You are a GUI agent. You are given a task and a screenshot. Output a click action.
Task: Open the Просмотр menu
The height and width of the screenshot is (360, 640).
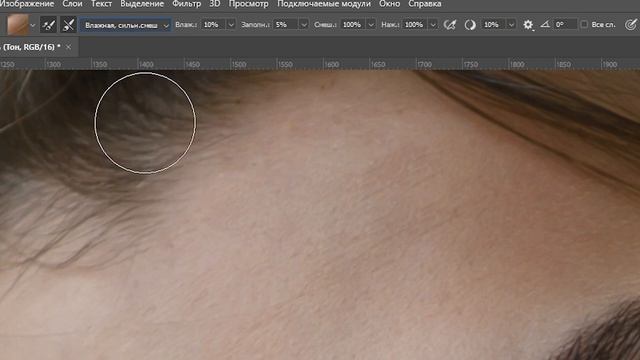(x=249, y=4)
